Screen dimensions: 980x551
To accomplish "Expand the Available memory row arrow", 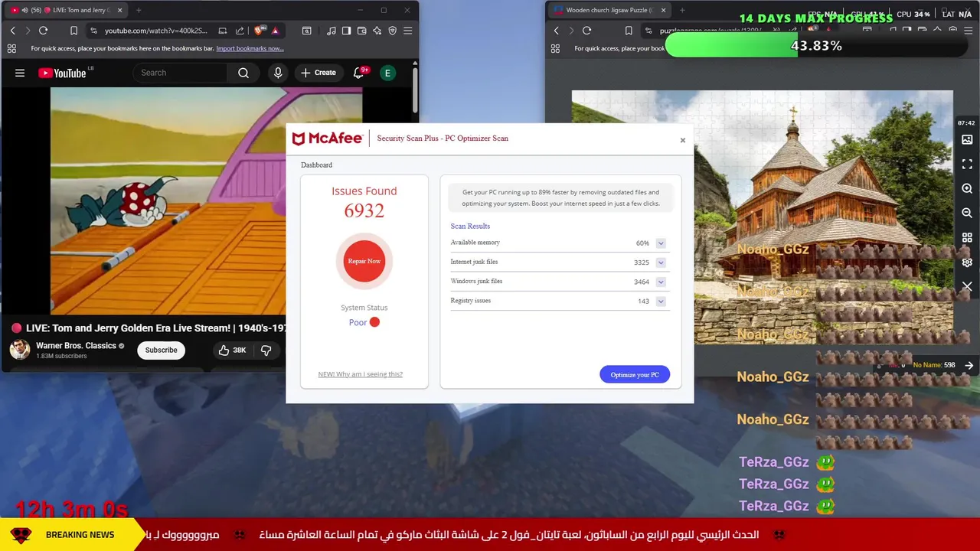I will point(661,243).
